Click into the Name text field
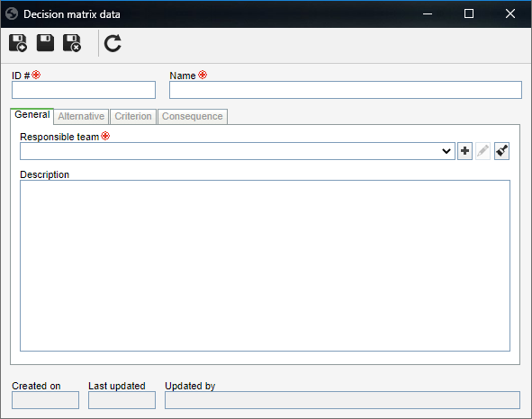The height and width of the screenshot is (419, 532). pos(346,90)
